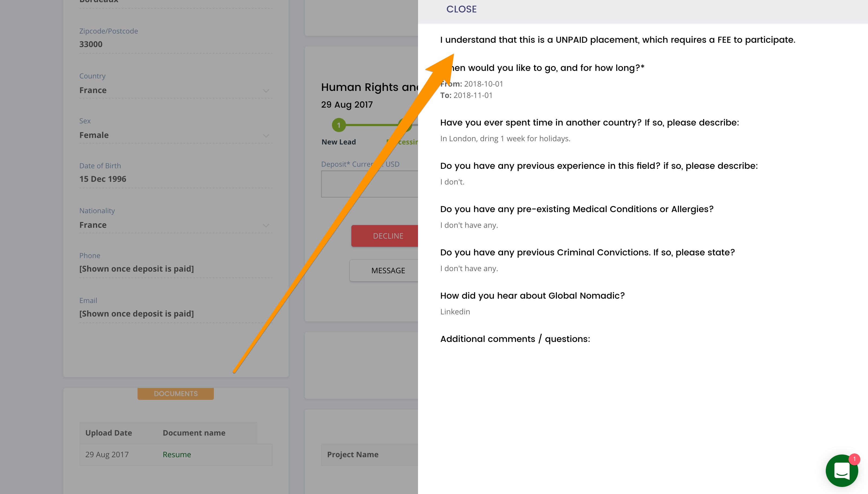Click the Zipcode/Postcode field with 33000

175,44
